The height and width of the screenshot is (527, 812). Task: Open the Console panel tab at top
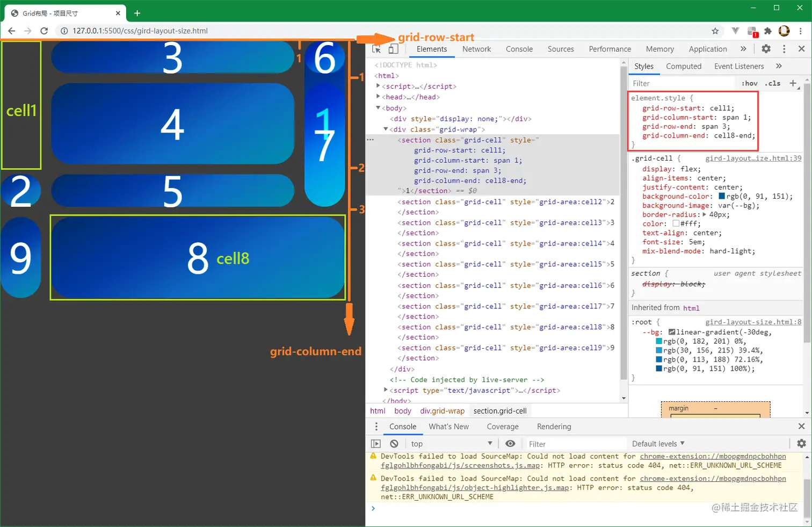tap(519, 49)
